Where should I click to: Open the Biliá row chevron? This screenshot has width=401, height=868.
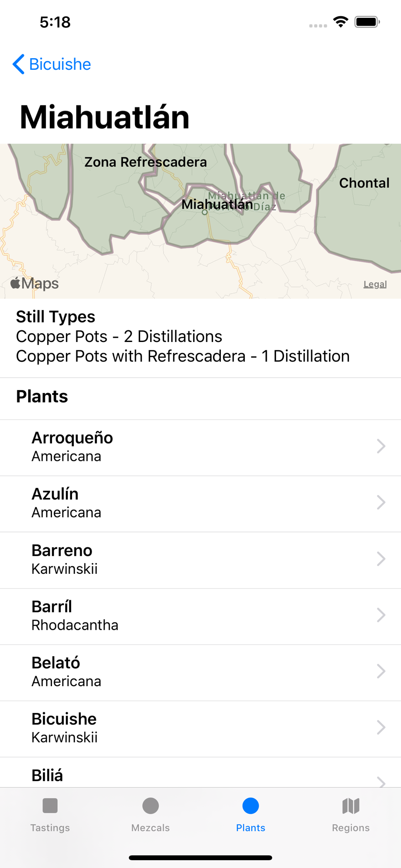[x=381, y=782]
